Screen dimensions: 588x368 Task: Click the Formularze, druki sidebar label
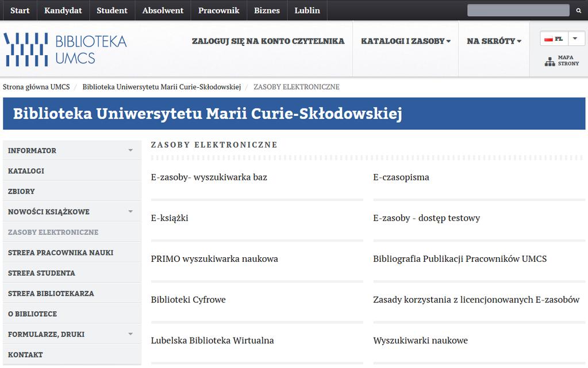(x=46, y=334)
